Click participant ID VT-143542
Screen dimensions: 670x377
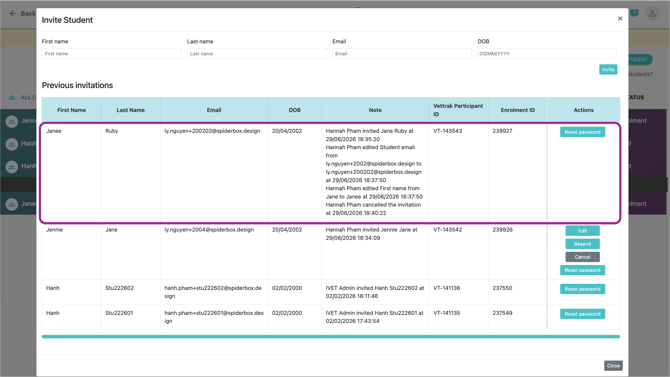447,230
